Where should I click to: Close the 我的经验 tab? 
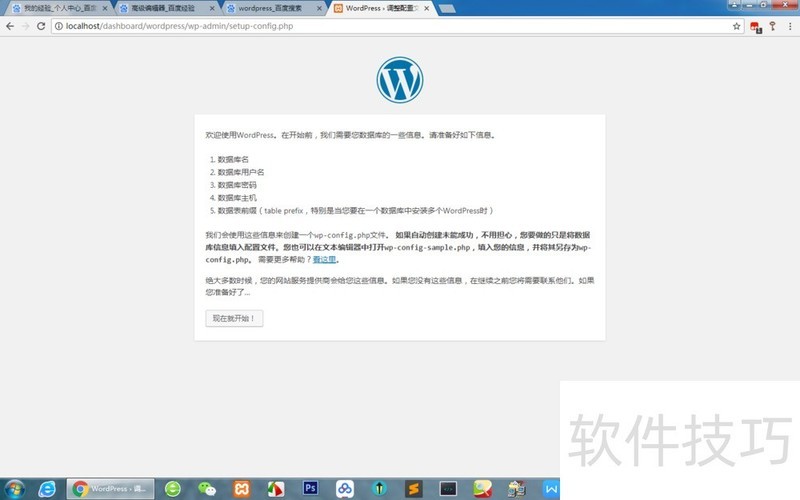pyautogui.click(x=105, y=8)
